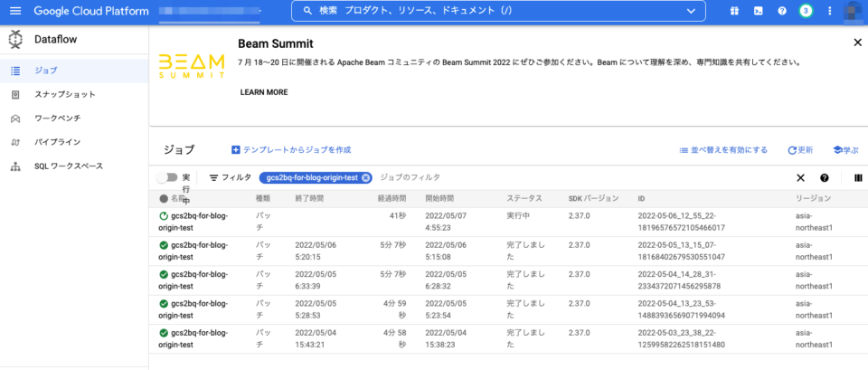Click the 終了時間 column header
This screenshot has width=868, height=370.
pyautogui.click(x=309, y=198)
